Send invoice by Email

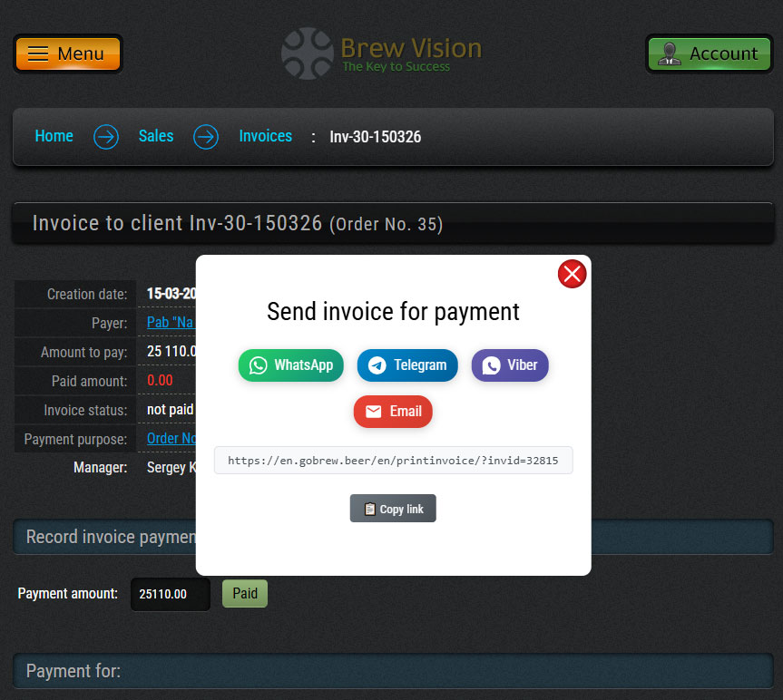pos(393,412)
